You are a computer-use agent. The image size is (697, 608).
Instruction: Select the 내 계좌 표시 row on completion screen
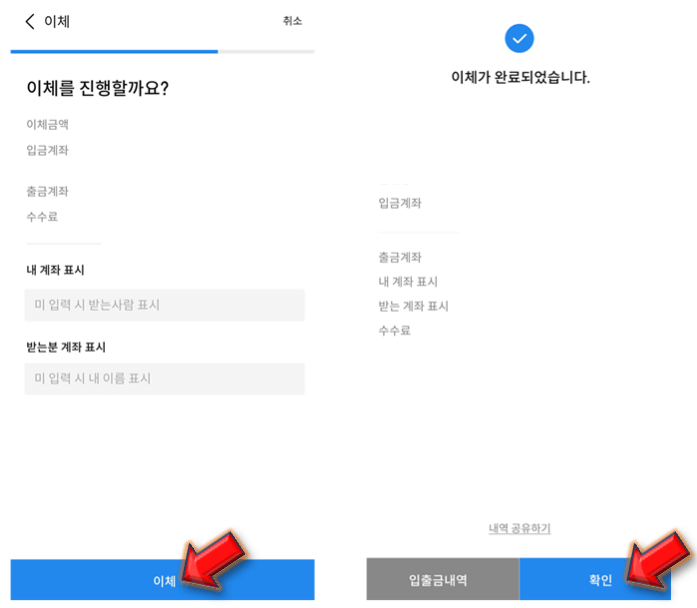[x=408, y=282]
